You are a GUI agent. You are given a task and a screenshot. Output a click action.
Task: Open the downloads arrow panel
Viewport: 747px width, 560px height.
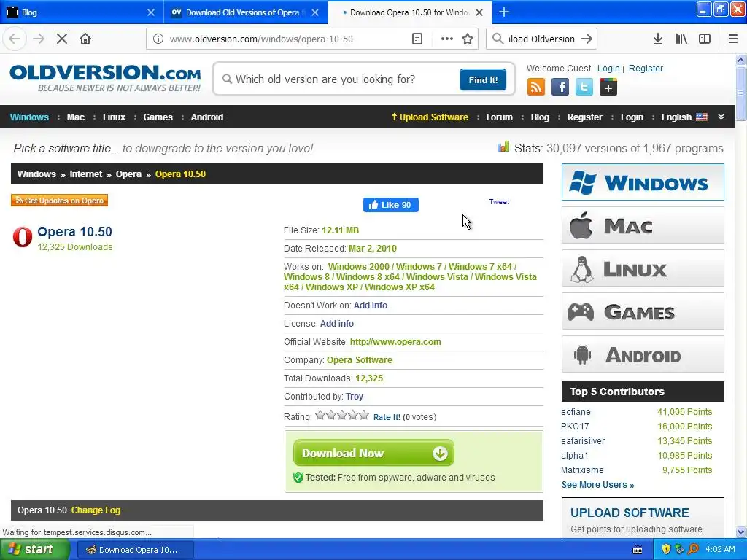tap(658, 39)
